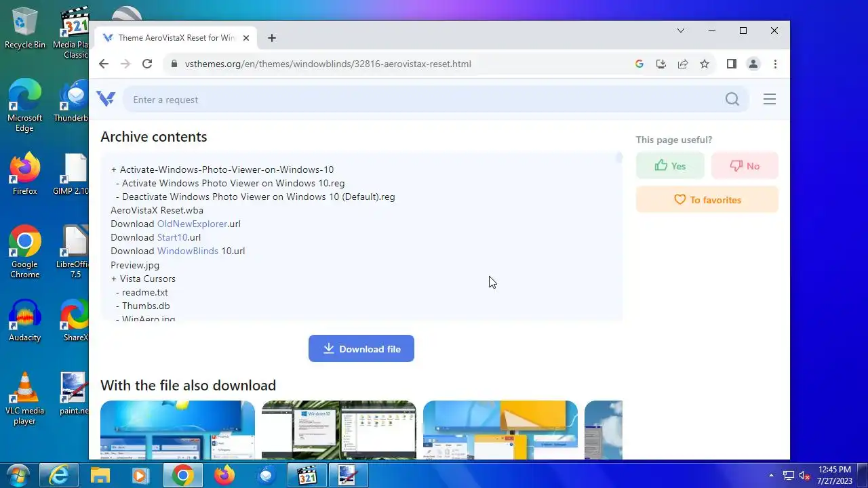This screenshot has width=868, height=488.
Task: Open the Microsoft Edge desktop icon
Action: (25, 105)
